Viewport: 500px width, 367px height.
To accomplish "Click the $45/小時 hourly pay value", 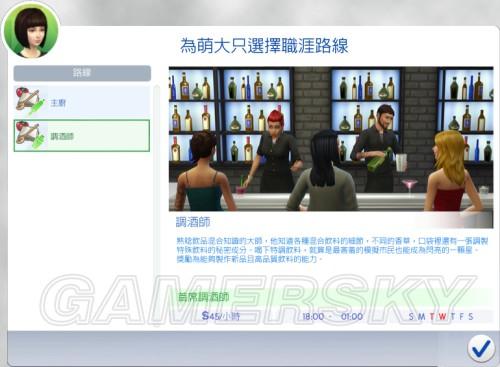I will [x=221, y=316].
